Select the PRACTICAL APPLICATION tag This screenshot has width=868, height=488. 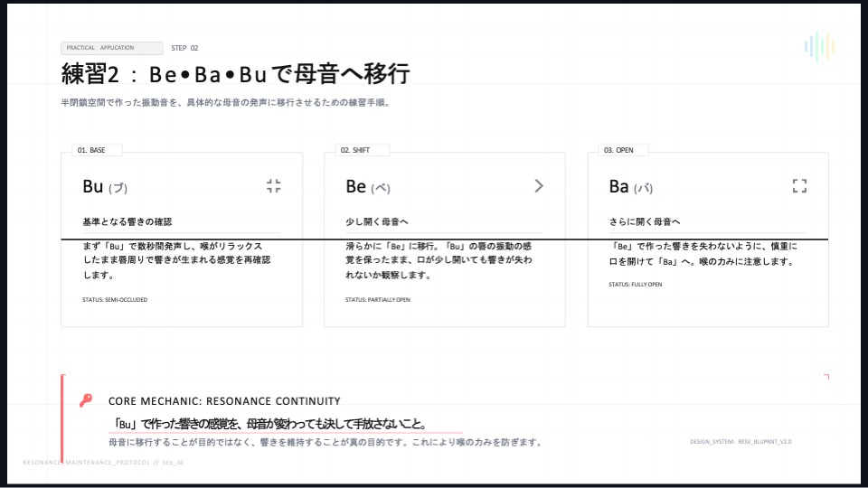click(x=112, y=48)
